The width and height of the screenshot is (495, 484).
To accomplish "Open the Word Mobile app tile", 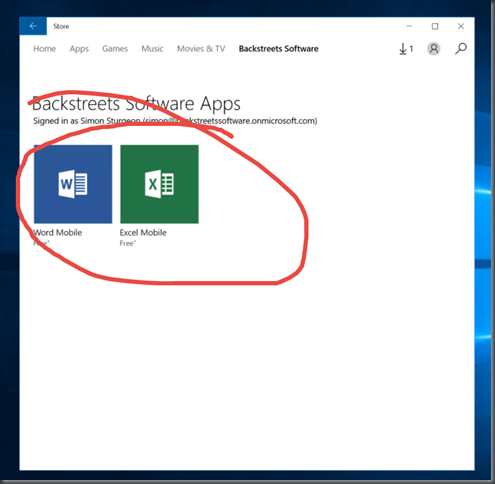I will (73, 184).
